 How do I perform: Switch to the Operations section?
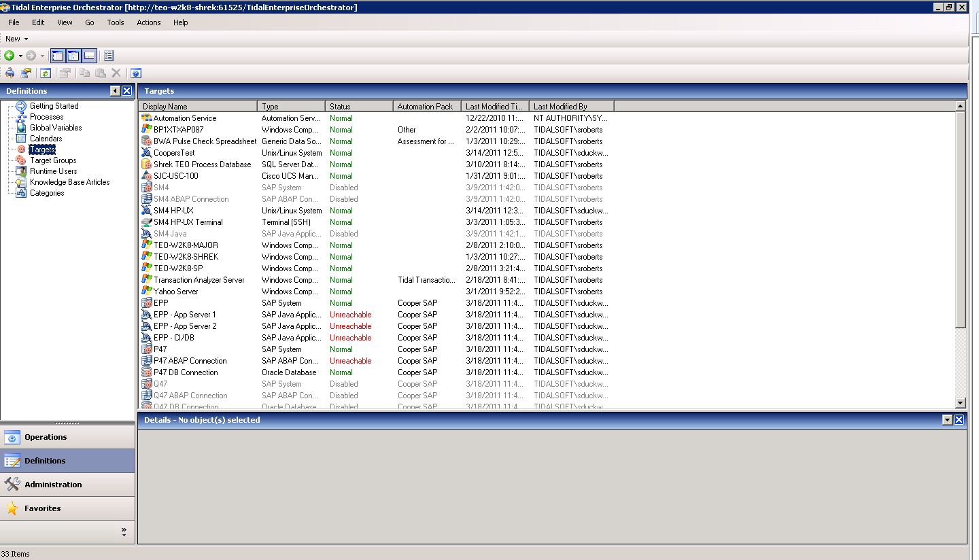coord(67,437)
